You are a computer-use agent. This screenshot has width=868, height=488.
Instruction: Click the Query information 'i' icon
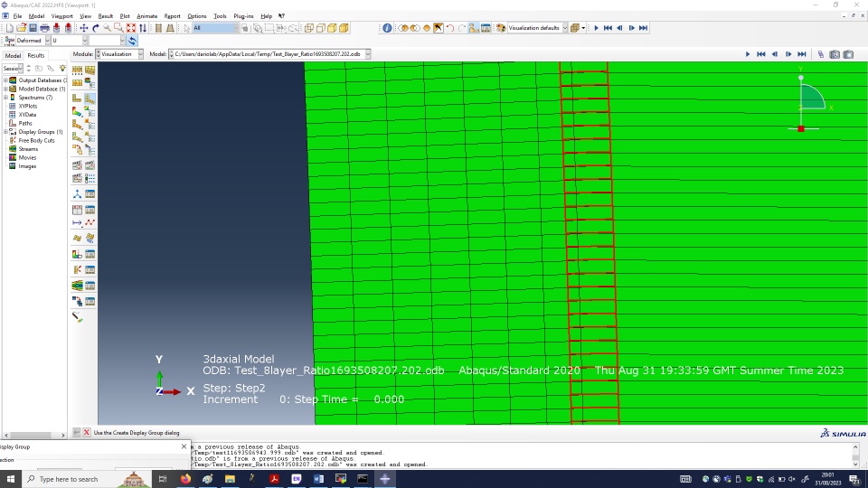coord(387,28)
